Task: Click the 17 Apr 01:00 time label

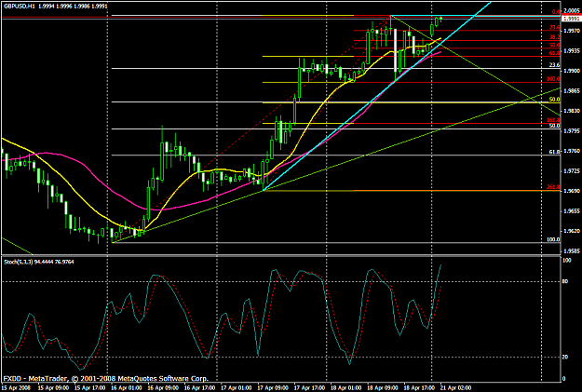Action: point(236,388)
